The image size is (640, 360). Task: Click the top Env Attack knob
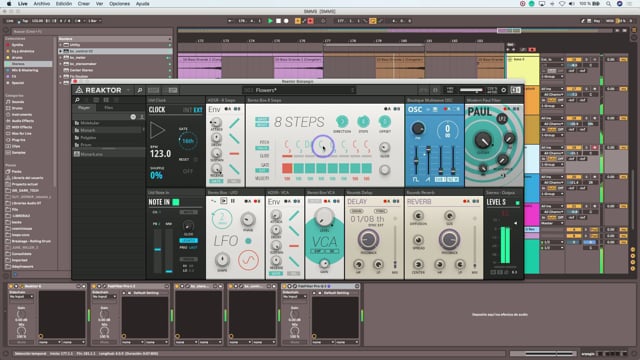tap(216, 122)
